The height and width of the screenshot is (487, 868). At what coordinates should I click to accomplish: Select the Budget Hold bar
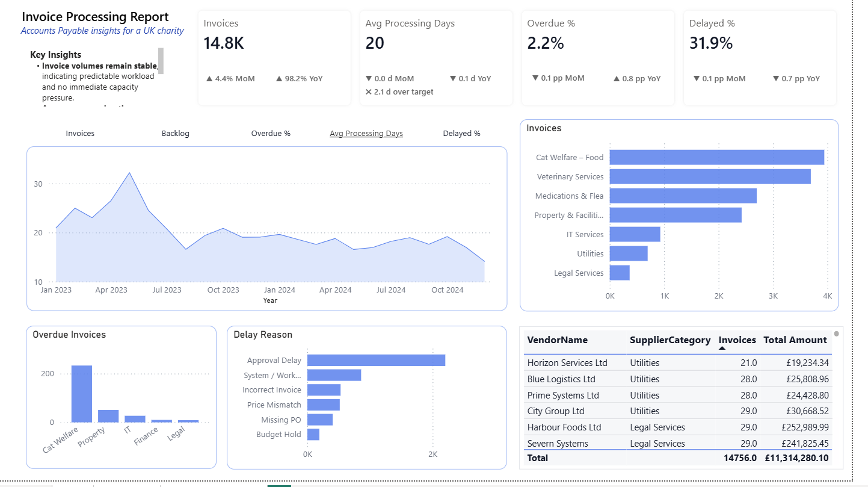click(313, 434)
